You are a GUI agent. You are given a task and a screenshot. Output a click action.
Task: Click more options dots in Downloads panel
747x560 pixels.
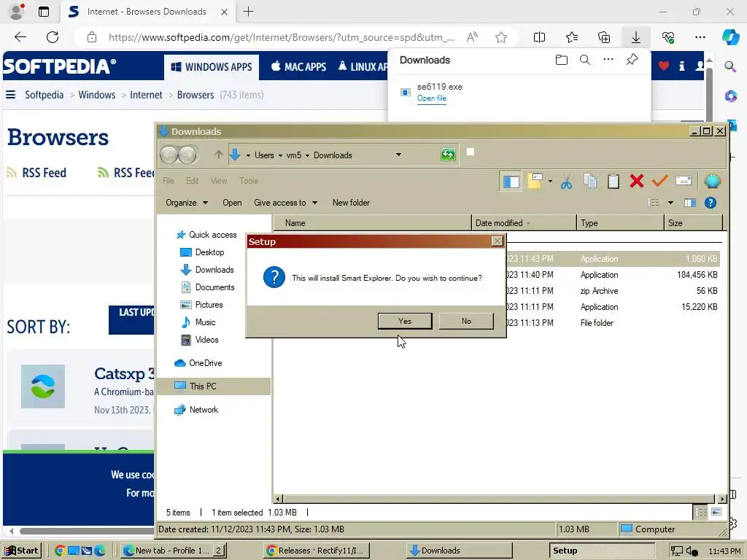(608, 60)
